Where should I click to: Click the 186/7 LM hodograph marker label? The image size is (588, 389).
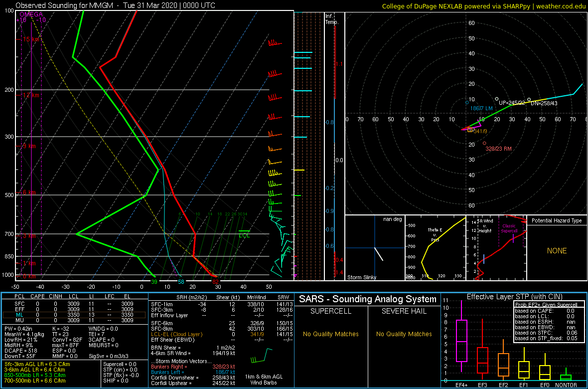point(481,108)
